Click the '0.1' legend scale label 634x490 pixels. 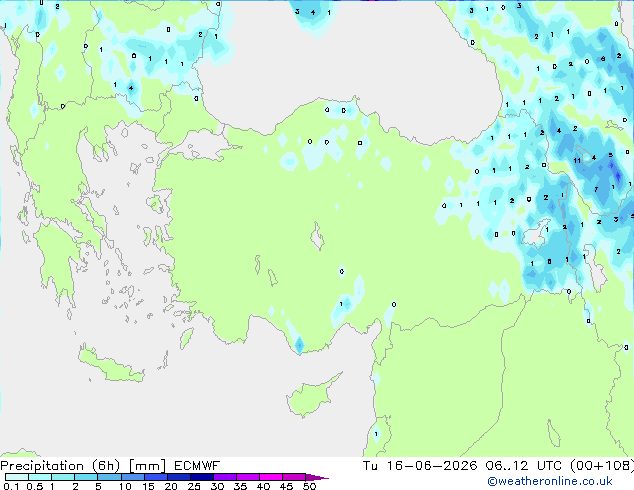coord(11,486)
